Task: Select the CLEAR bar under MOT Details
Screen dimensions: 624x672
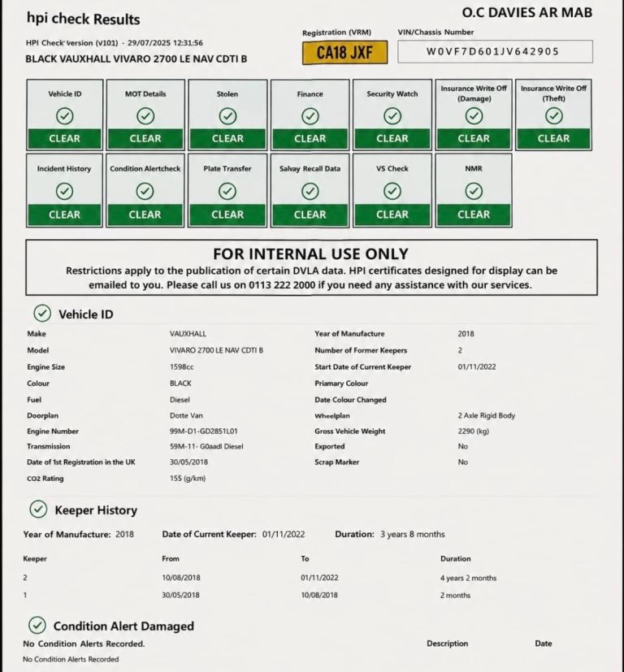Action: [x=145, y=138]
